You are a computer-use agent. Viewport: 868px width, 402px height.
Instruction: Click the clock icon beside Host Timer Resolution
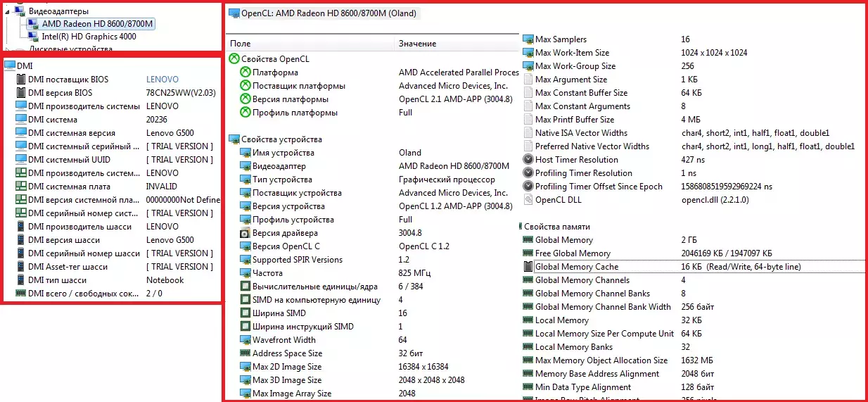[x=528, y=160]
